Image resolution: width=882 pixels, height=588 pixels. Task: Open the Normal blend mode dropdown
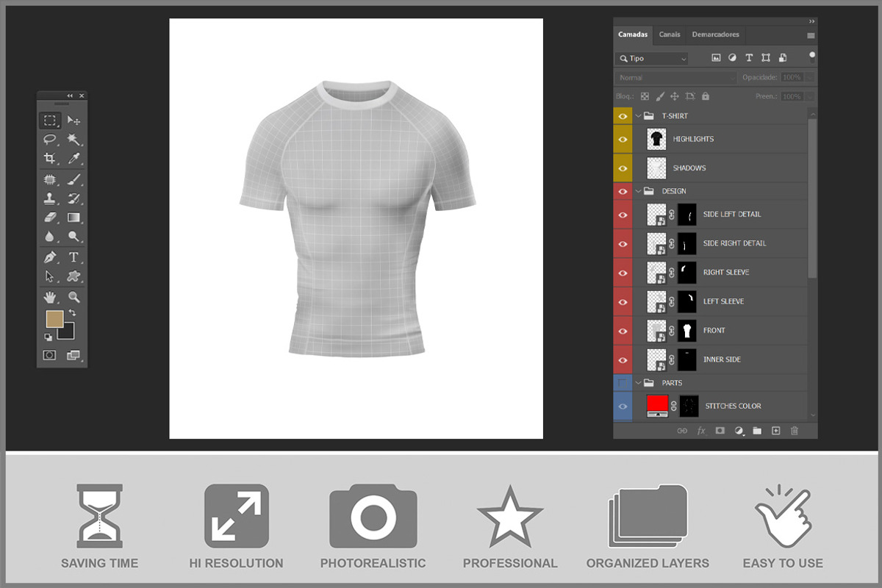(x=675, y=77)
